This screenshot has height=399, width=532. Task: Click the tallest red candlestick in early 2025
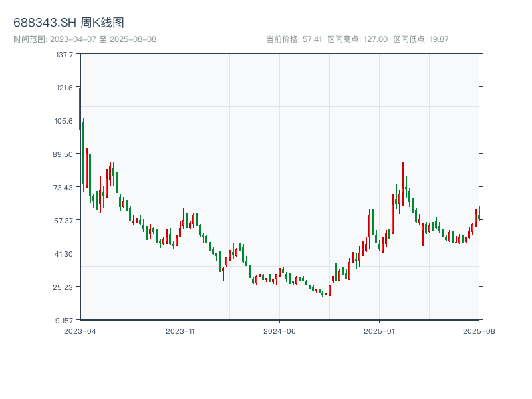click(402, 183)
